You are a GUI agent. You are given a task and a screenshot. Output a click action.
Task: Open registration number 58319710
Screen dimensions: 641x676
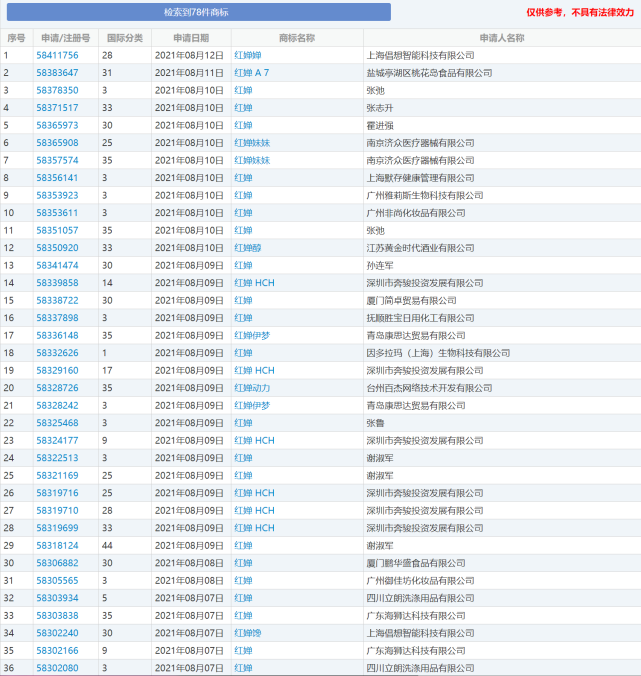(x=57, y=510)
